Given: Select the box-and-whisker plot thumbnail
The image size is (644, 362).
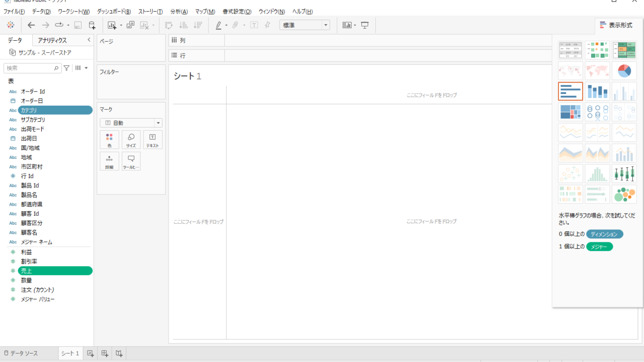Looking at the screenshot, I should coord(624,173).
